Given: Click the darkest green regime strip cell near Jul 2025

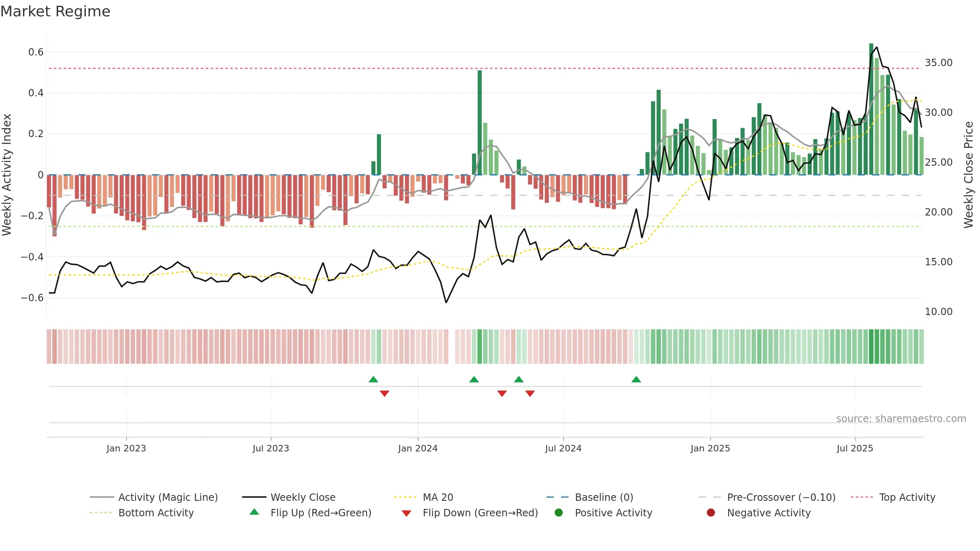Looking at the screenshot, I should tap(871, 346).
